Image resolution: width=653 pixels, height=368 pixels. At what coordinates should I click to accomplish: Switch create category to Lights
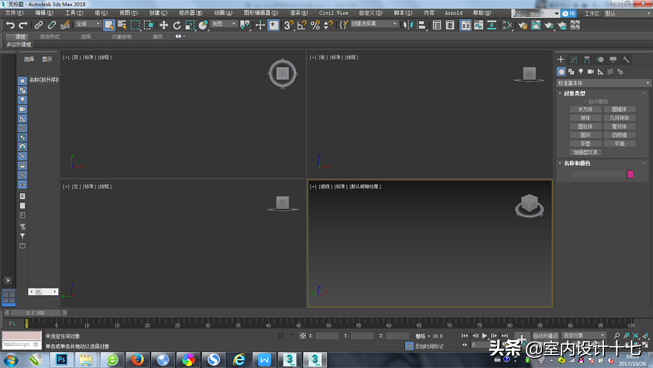(581, 72)
